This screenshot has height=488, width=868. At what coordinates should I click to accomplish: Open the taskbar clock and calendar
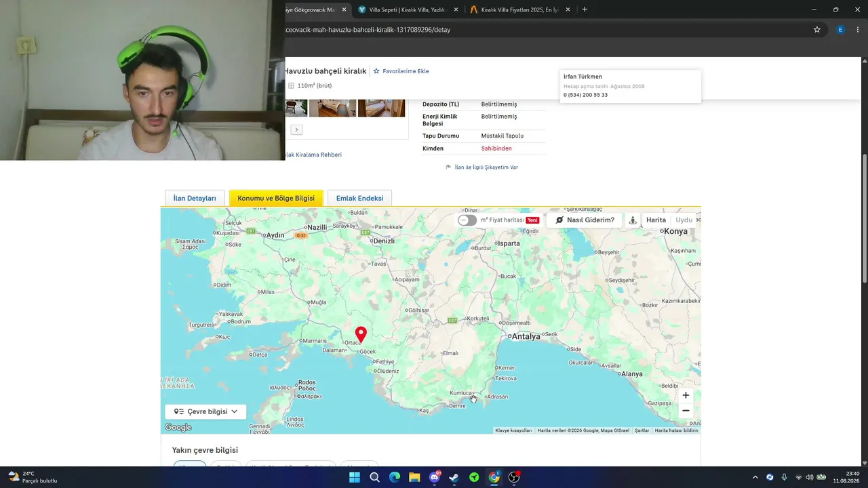click(846, 477)
